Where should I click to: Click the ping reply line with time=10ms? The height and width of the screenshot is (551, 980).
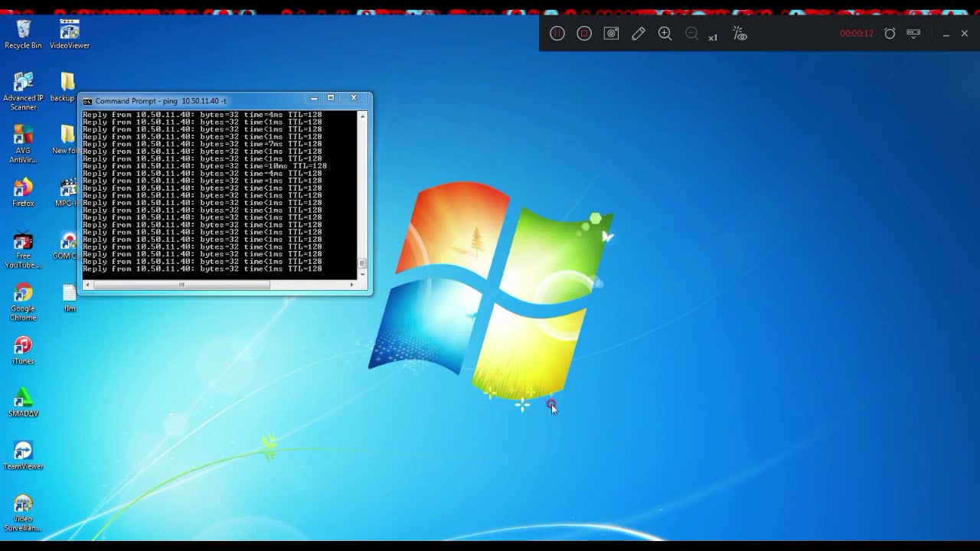(204, 166)
